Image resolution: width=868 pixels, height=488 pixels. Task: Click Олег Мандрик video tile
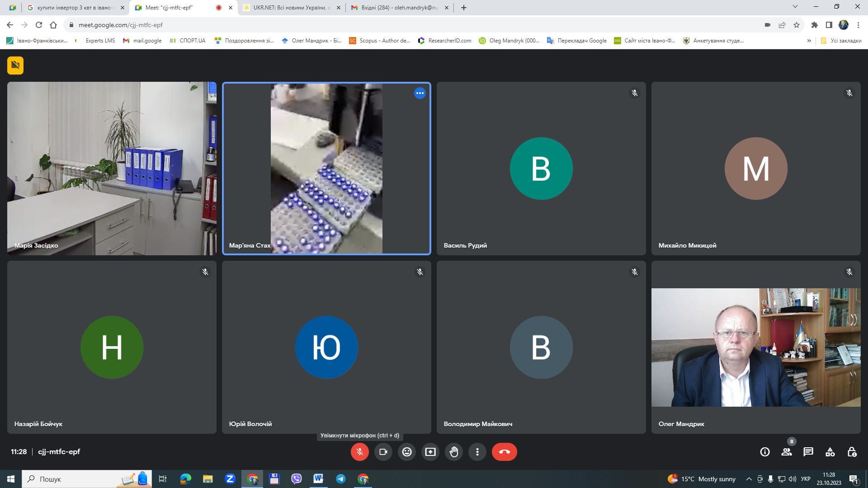[756, 347]
